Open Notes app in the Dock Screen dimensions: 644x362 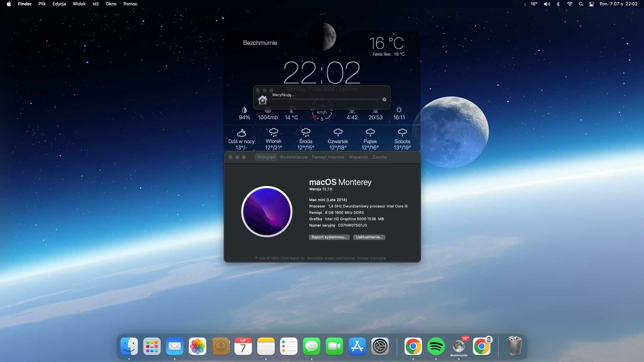point(266,346)
